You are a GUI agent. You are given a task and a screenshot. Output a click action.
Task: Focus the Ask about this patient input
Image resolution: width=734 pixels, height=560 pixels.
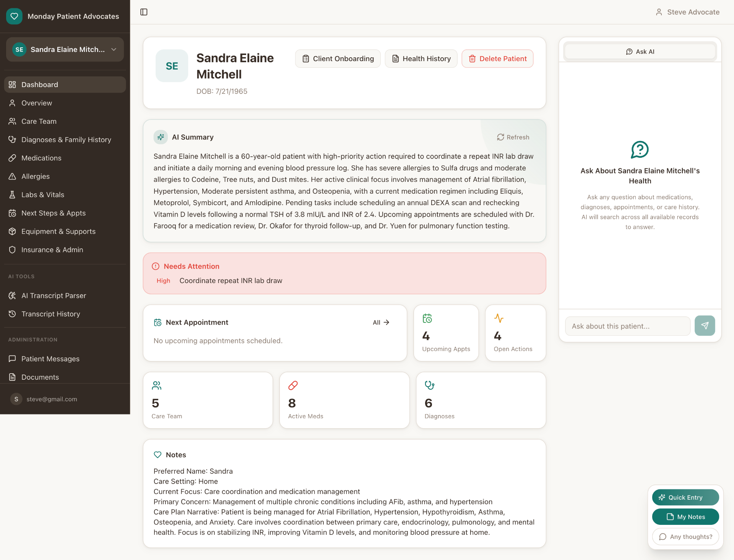tap(627, 326)
